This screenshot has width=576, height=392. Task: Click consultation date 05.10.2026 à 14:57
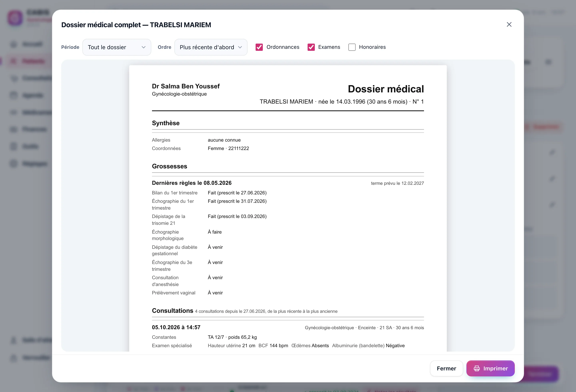coord(176,327)
